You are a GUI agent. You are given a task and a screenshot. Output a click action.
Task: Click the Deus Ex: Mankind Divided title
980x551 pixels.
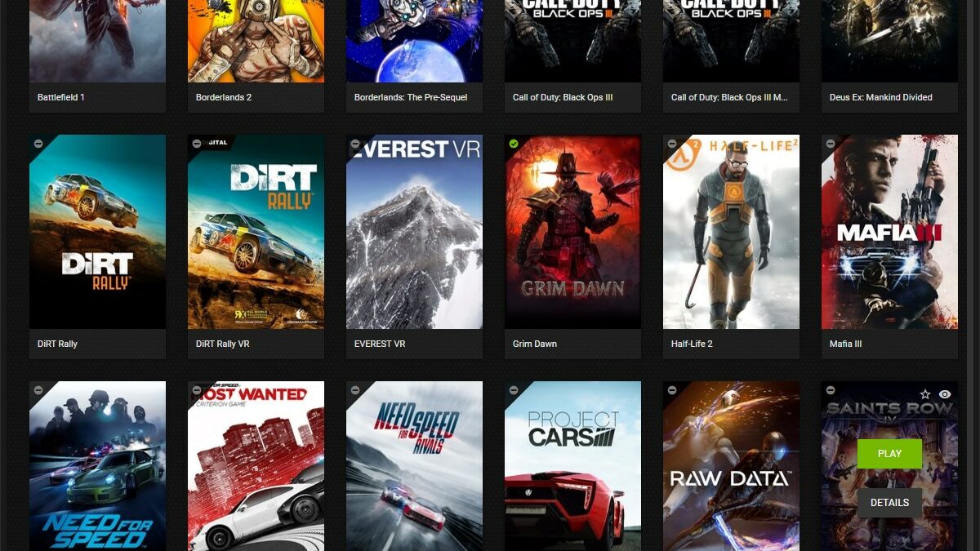[881, 97]
